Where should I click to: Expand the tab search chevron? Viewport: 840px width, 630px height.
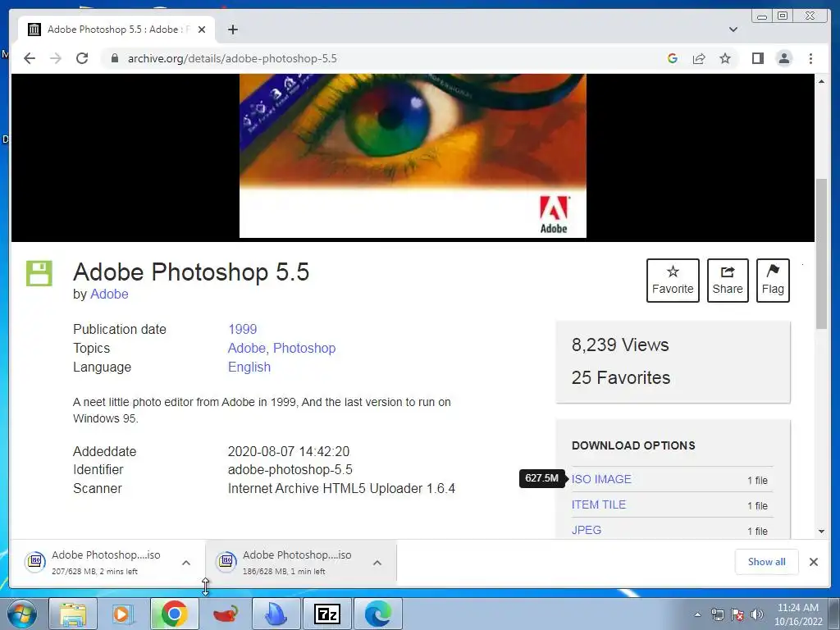733,30
